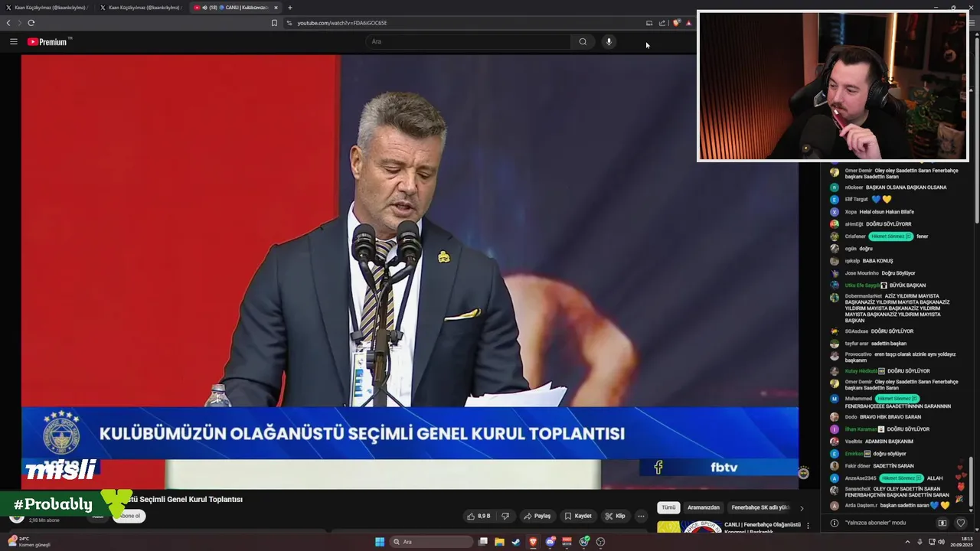
Task: Open Task View from the taskbar
Action: pos(482,542)
